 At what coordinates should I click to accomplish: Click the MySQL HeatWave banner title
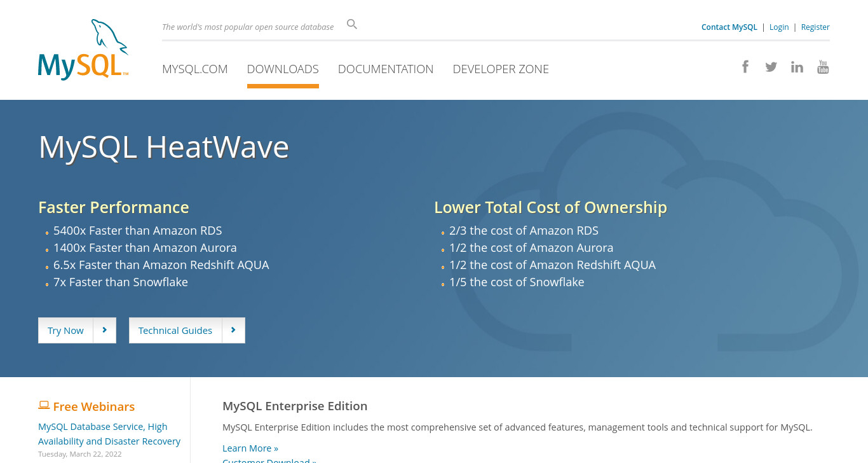[x=164, y=147]
